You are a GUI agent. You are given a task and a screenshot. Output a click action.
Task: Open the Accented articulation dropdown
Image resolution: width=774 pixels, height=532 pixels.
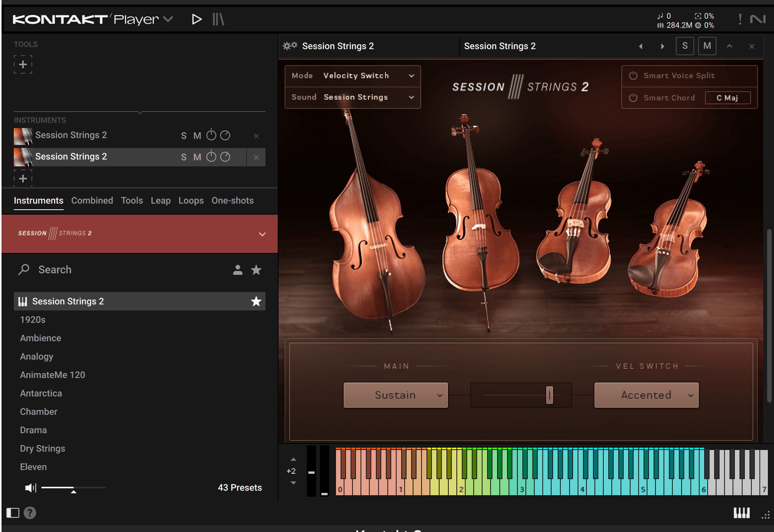[x=647, y=395]
